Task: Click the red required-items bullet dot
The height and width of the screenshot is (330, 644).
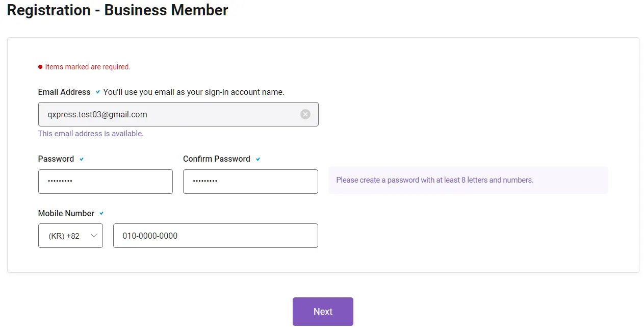Action: point(40,67)
